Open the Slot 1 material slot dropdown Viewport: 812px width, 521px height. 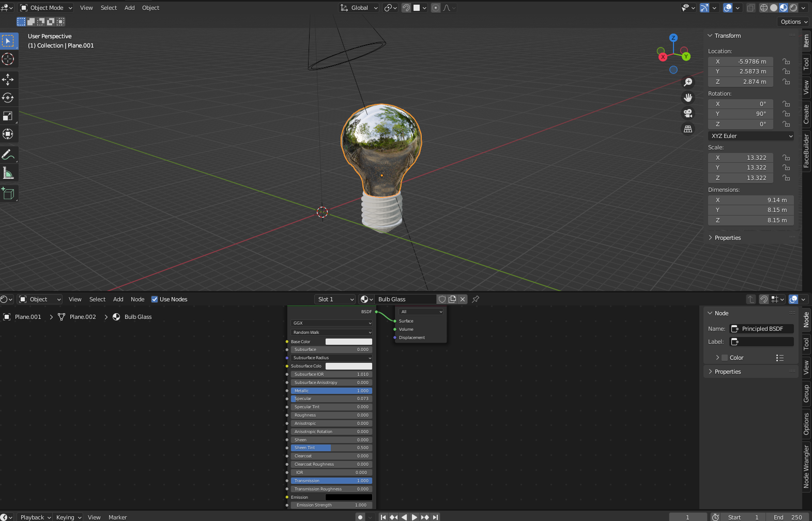335,299
